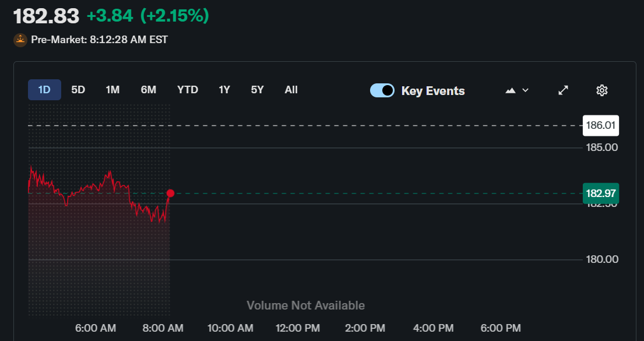Keep the 1D tab selected
Image resolution: width=644 pixels, height=341 pixels.
click(x=44, y=90)
